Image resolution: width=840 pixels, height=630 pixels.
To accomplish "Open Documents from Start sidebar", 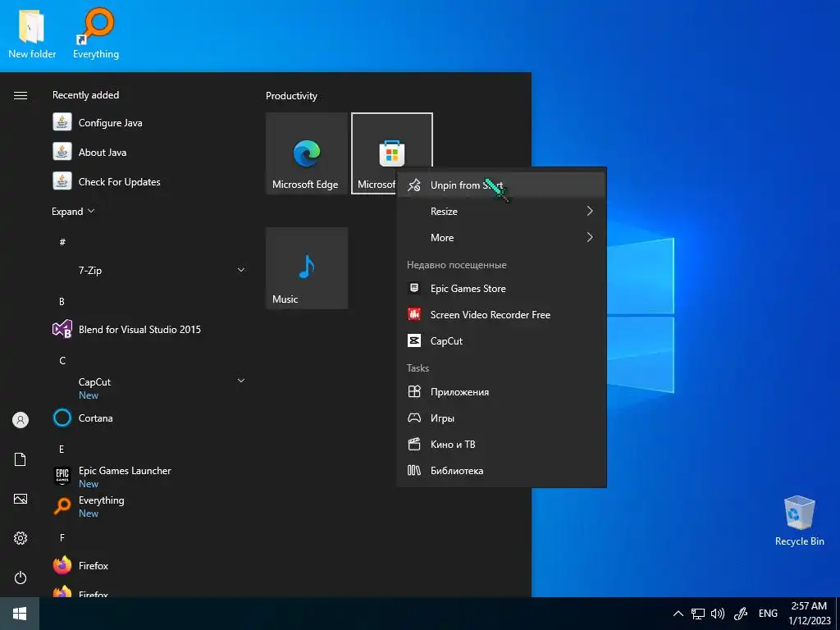I will (x=21, y=459).
